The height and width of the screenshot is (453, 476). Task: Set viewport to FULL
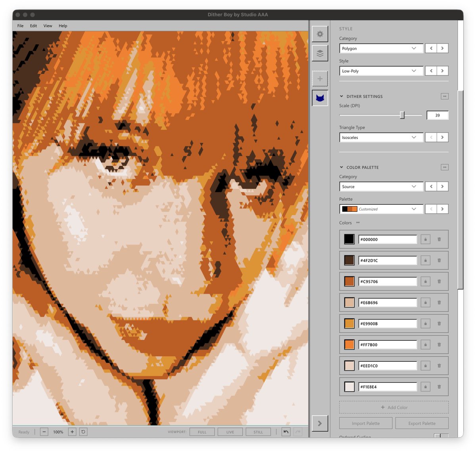click(x=202, y=432)
